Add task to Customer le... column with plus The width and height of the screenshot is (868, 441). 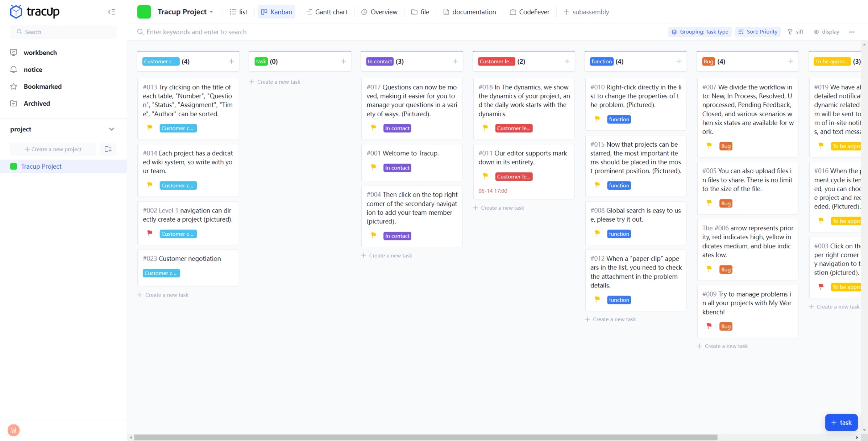(567, 62)
